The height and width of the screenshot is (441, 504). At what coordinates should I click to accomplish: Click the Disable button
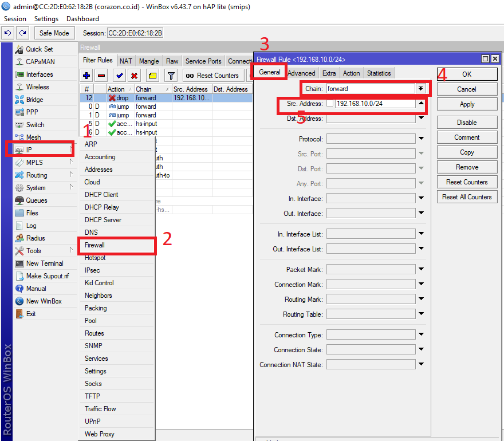[467, 123]
